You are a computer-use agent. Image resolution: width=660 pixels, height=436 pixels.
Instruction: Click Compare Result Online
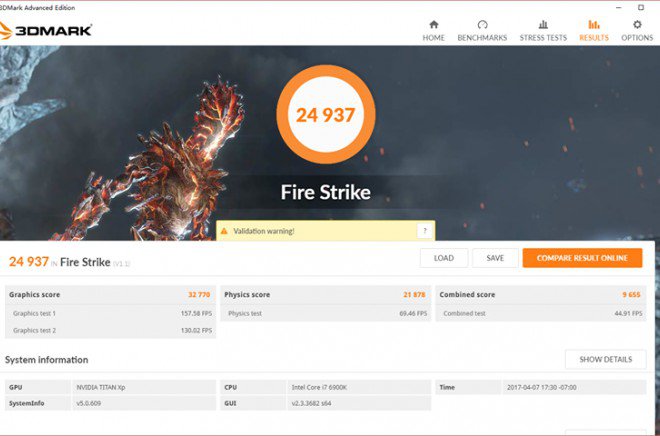(x=582, y=258)
